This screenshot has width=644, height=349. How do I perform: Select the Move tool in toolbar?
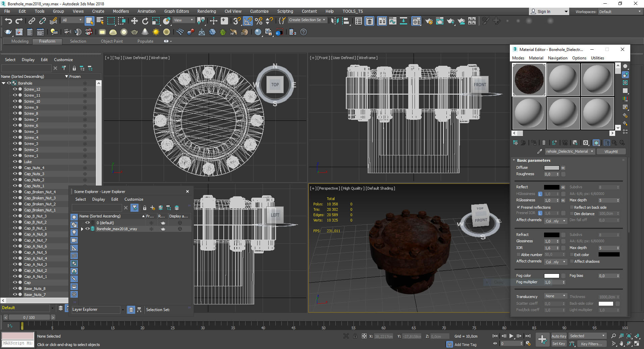click(x=134, y=21)
